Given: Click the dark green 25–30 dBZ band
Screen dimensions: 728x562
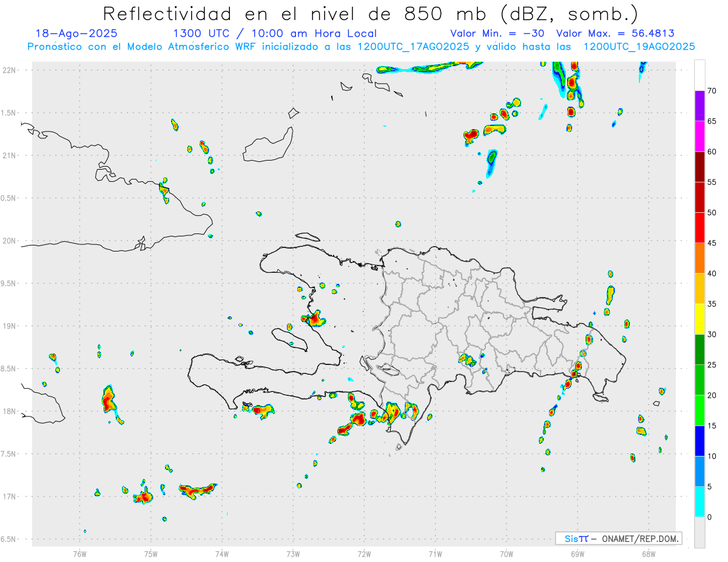Looking at the screenshot, I should coord(699,350).
